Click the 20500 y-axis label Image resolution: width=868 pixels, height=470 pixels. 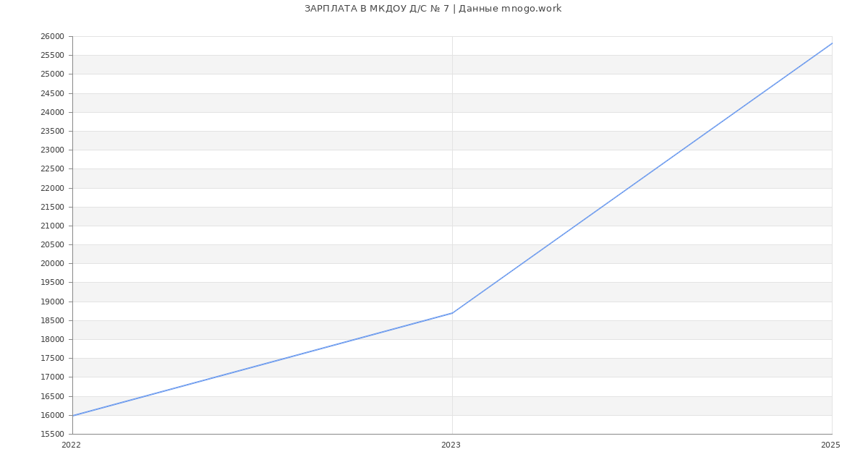pos(53,245)
